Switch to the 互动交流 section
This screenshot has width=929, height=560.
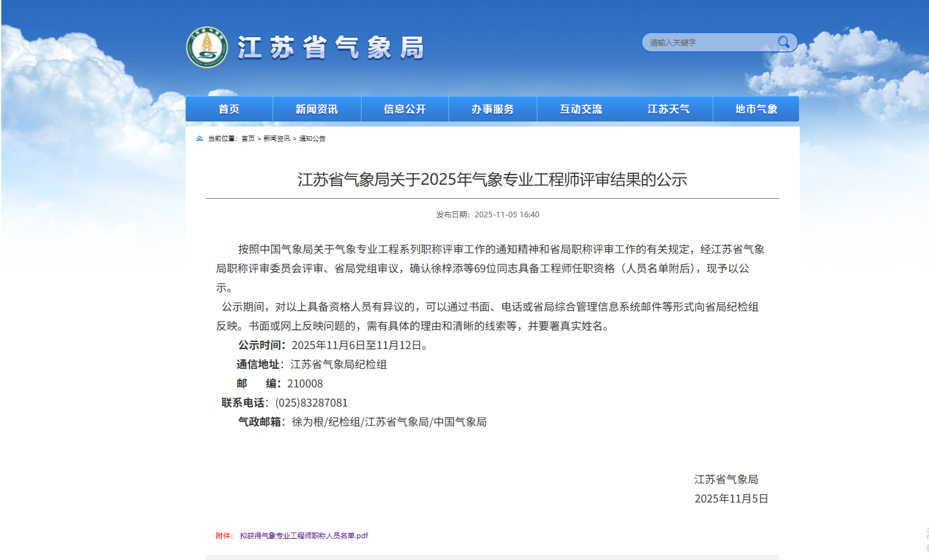[x=580, y=109]
